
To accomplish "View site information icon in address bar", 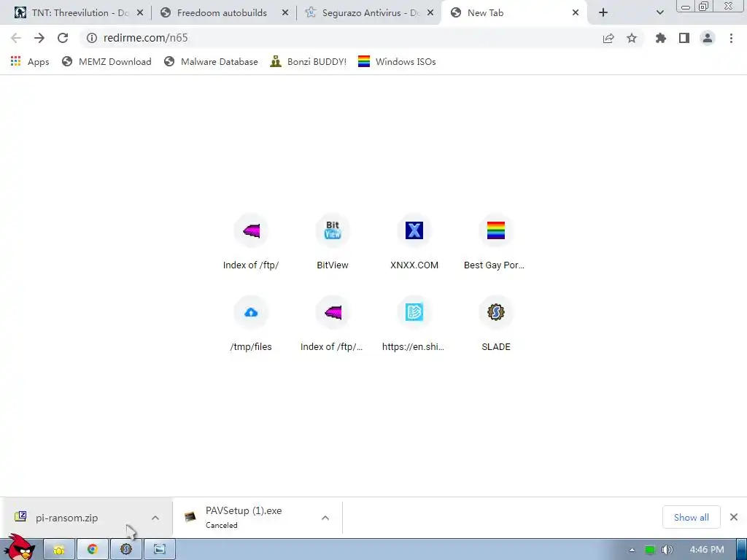I will click(91, 38).
